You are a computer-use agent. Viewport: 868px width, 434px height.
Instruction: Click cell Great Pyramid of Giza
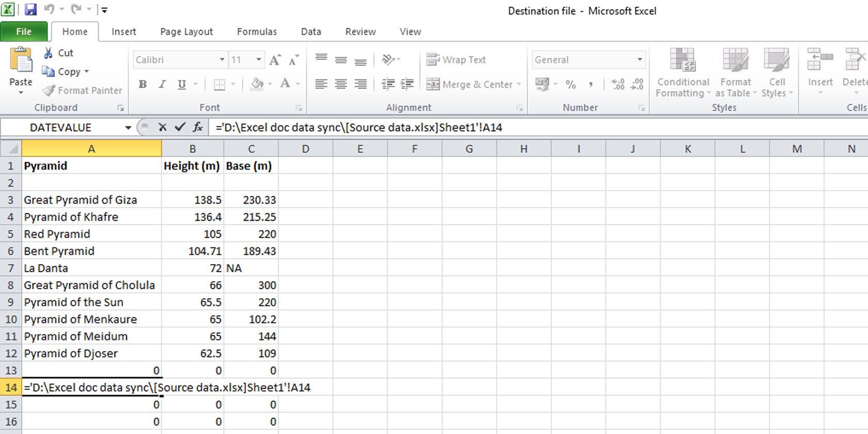pyautogui.click(x=91, y=200)
